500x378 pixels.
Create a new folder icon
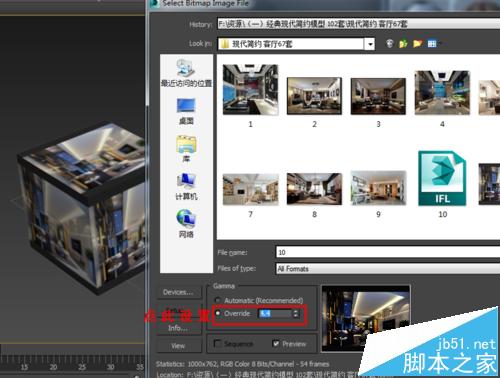417,43
